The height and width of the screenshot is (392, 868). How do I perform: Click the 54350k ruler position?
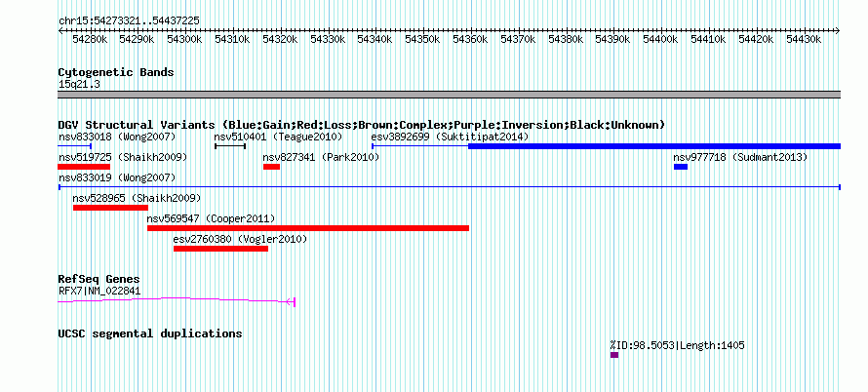[423, 39]
